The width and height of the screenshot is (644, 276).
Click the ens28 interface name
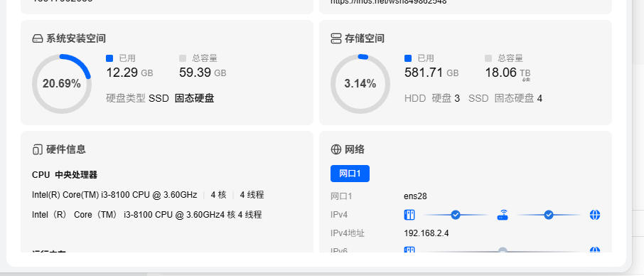[x=415, y=197]
